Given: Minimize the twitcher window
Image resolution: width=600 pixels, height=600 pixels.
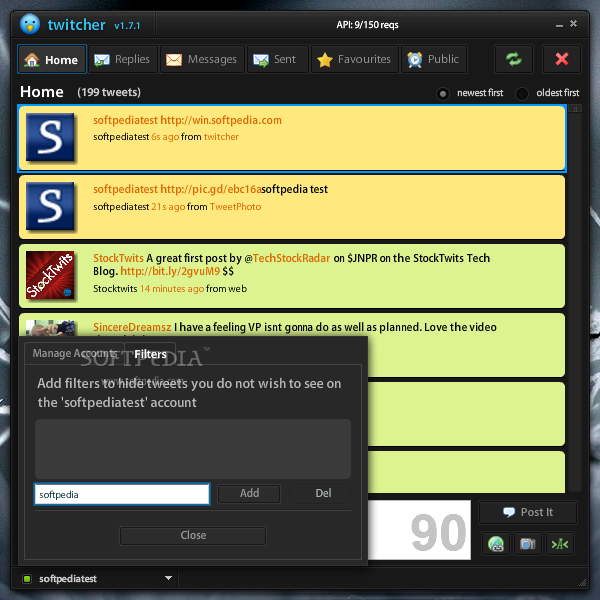Looking at the screenshot, I should coord(559,25).
